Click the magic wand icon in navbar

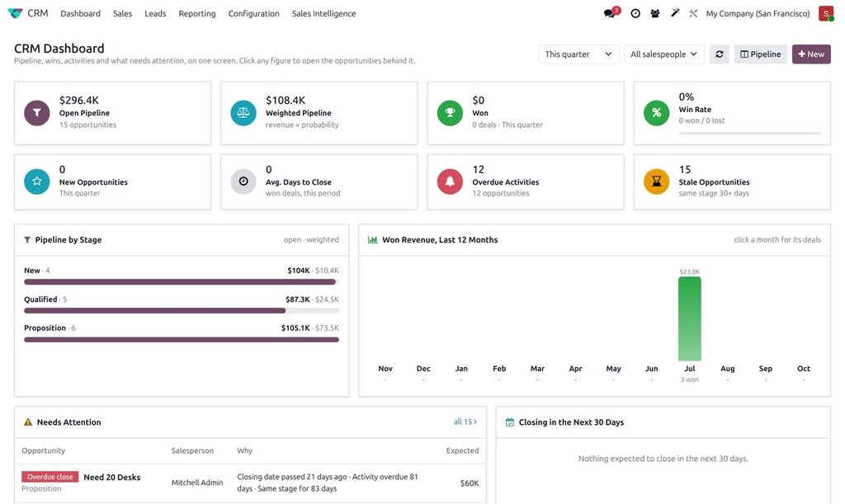pos(675,13)
